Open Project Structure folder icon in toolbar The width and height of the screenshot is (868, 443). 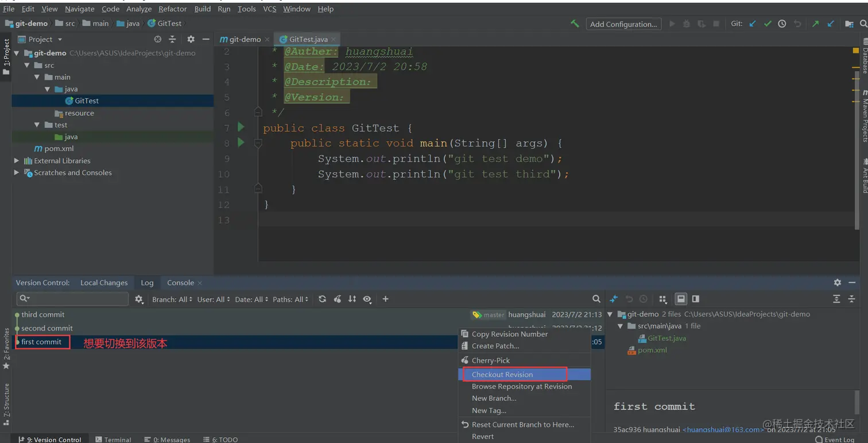pos(849,24)
